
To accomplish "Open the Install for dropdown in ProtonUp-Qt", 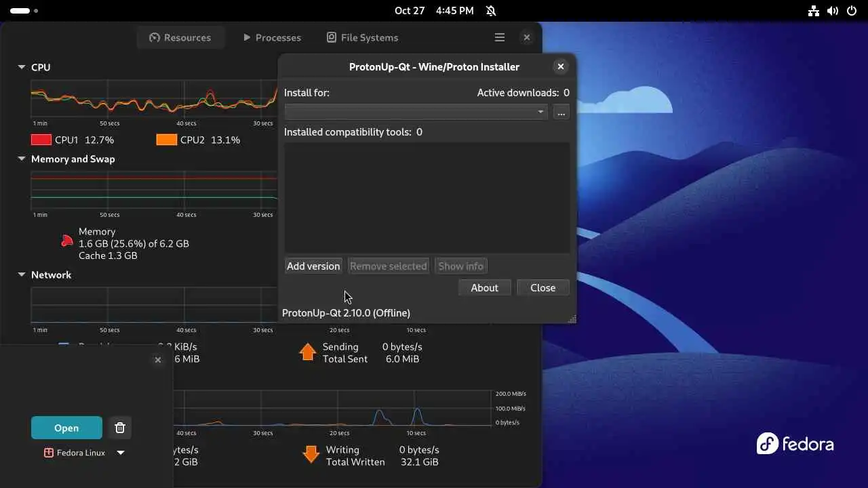I will (416, 112).
